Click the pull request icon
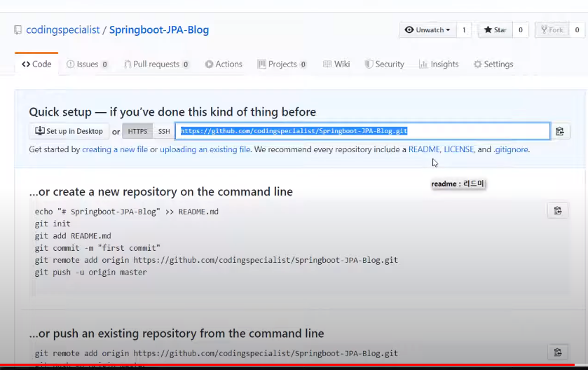Screen dimensions: 588x370 [x=128, y=64]
